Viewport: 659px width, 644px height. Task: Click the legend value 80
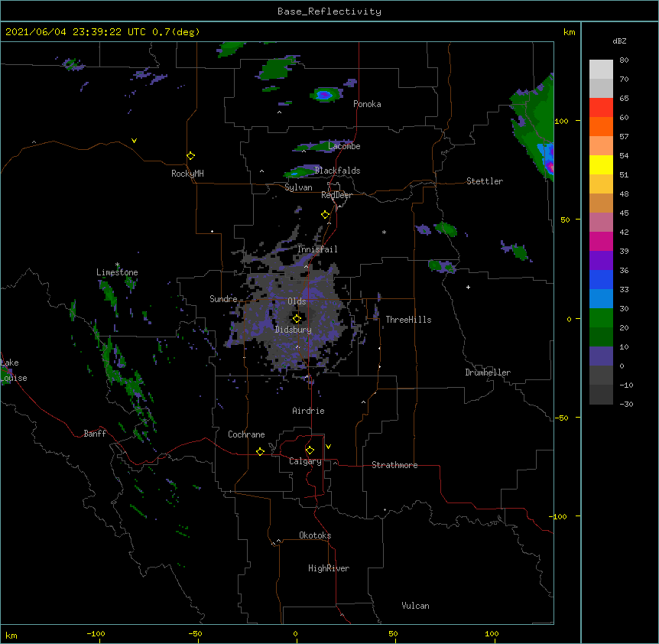point(624,60)
